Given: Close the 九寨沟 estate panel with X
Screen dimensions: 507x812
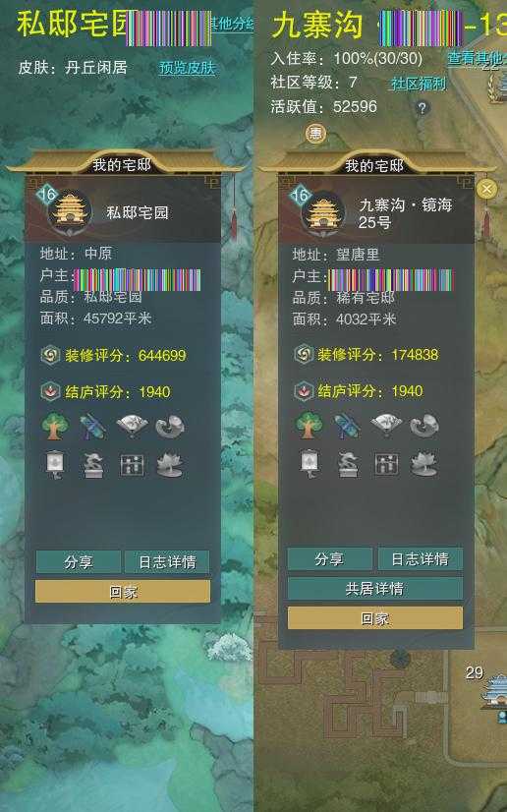Looking at the screenshot, I should (x=485, y=189).
